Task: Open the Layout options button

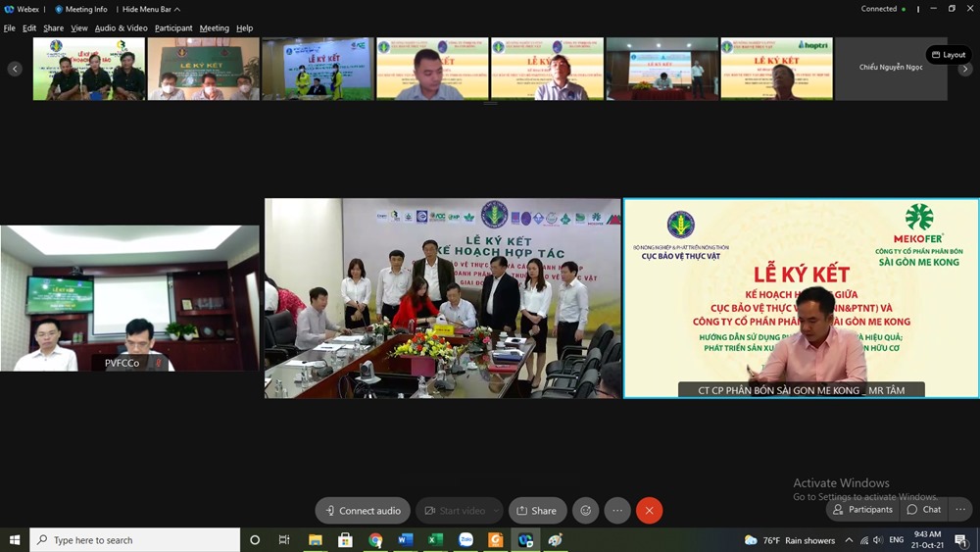Action: tap(949, 54)
